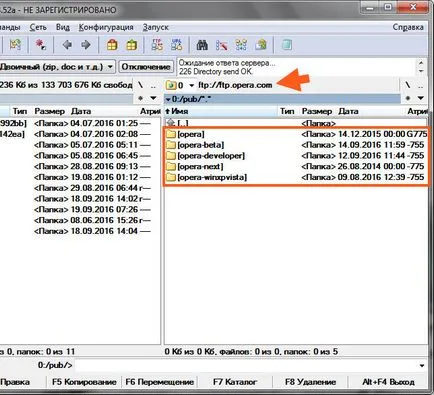Viewport: 434px width, 395px height.
Task: Select the [opera] folder
Action: click(x=296, y=134)
